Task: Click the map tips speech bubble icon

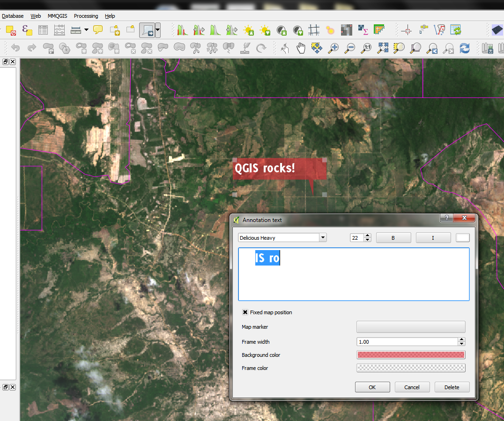Action: [x=98, y=30]
